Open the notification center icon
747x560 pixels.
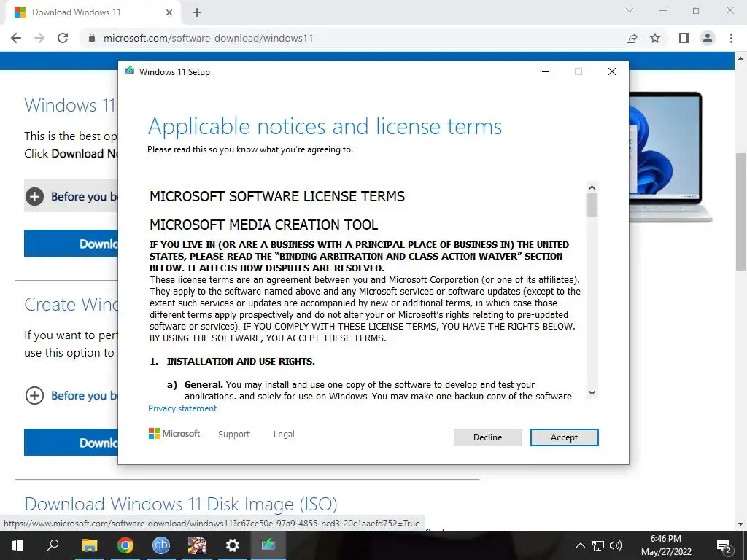point(724,545)
